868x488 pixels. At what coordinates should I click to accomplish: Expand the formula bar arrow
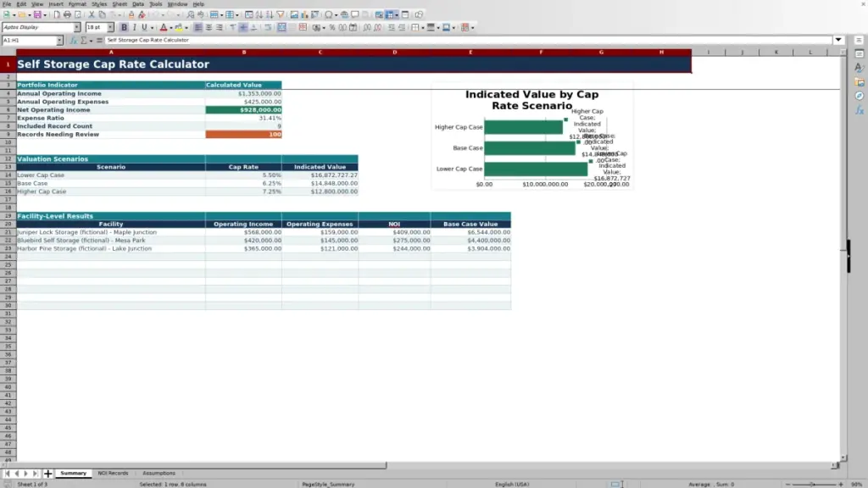click(838, 40)
